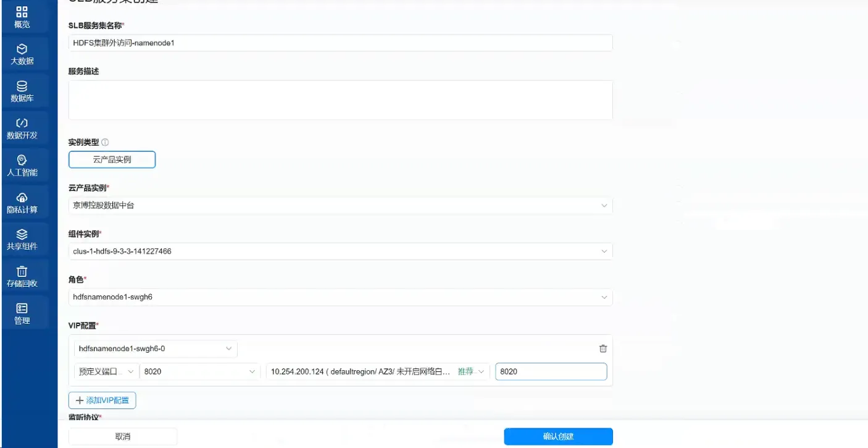Click the SLB服务集名称 input field
This screenshot has height=448, width=868.
point(340,43)
